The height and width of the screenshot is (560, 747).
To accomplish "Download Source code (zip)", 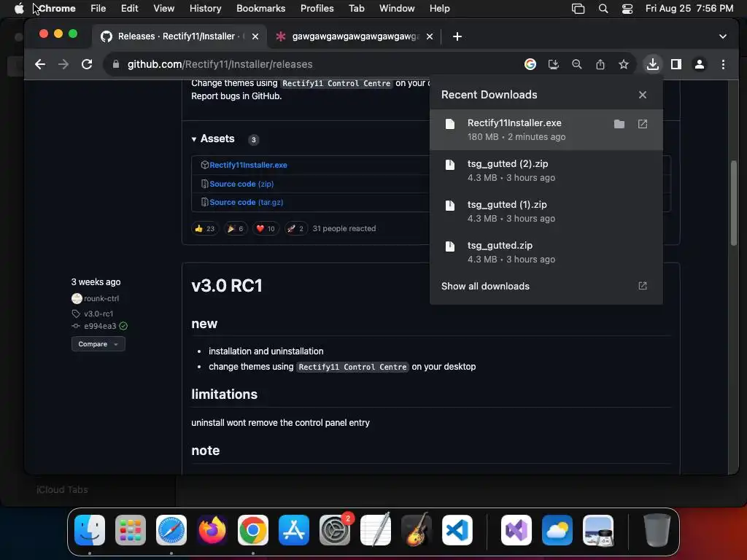I will 241,184.
